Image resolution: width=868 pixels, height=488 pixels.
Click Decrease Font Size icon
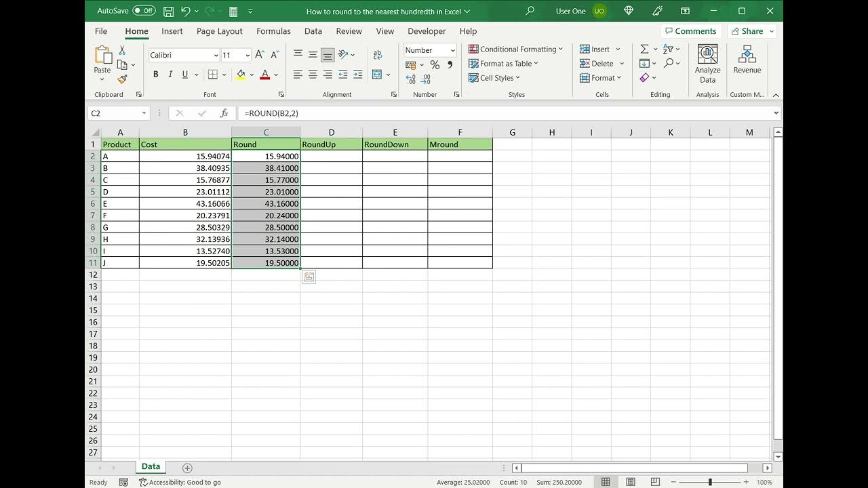pyautogui.click(x=275, y=55)
